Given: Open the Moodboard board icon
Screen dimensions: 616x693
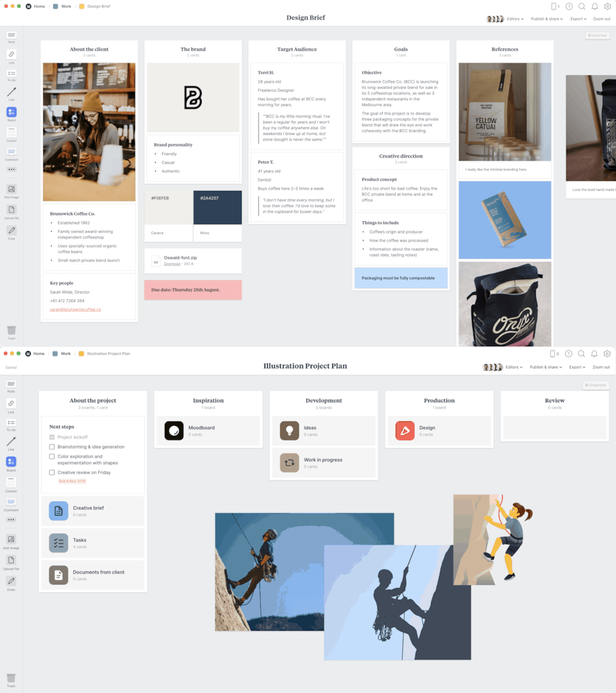Looking at the screenshot, I should [174, 431].
